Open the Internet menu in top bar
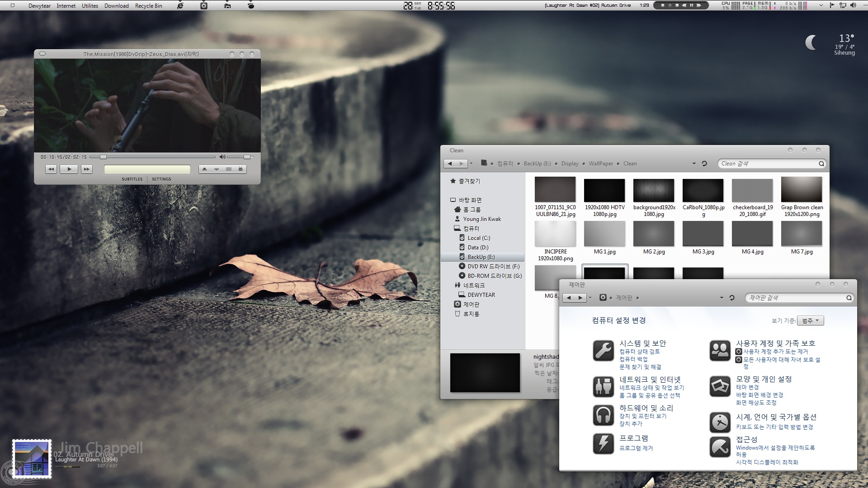 (66, 6)
